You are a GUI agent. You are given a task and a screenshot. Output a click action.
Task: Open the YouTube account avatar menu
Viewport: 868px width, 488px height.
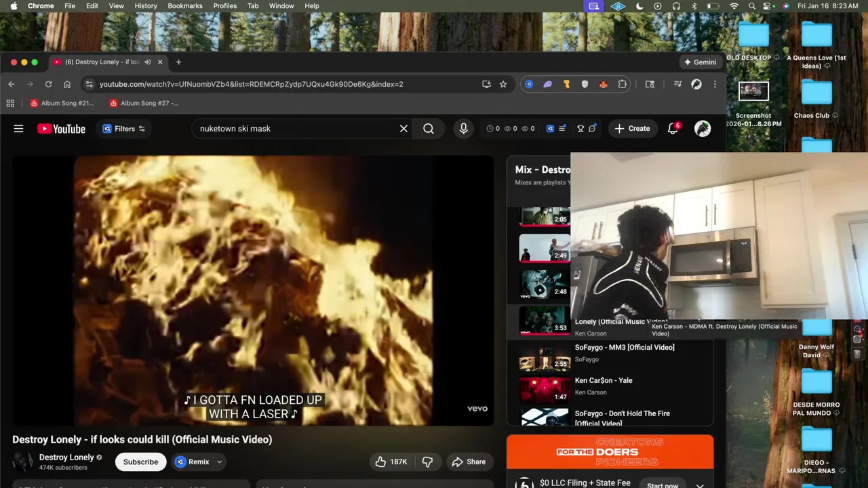703,129
